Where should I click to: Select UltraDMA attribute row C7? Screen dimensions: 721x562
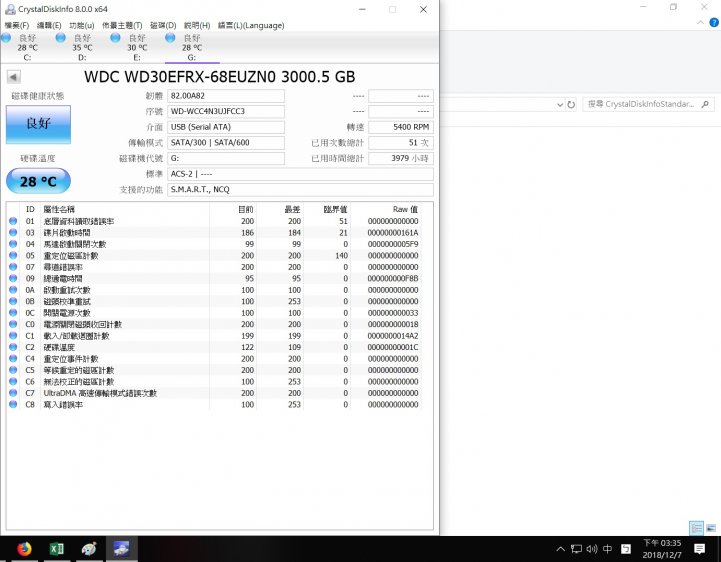click(x=214, y=393)
